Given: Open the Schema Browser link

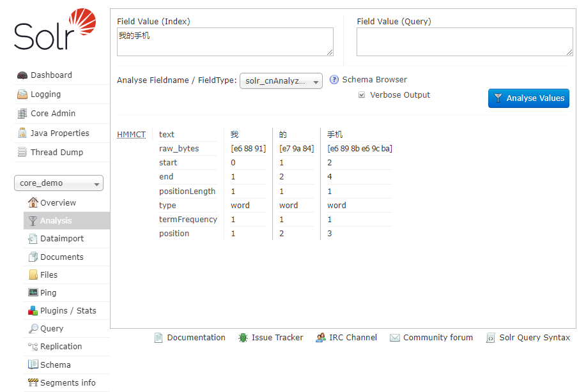Looking at the screenshot, I should 374,80.
